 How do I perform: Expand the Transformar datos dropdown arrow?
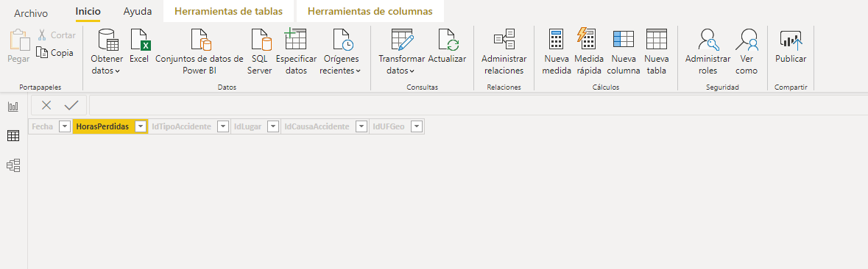click(x=412, y=71)
